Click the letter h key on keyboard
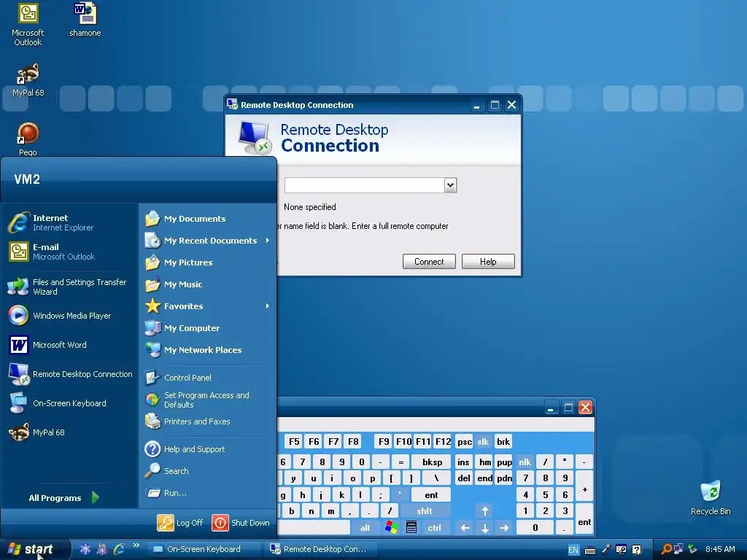This screenshot has width=747, height=560. pos(303,495)
